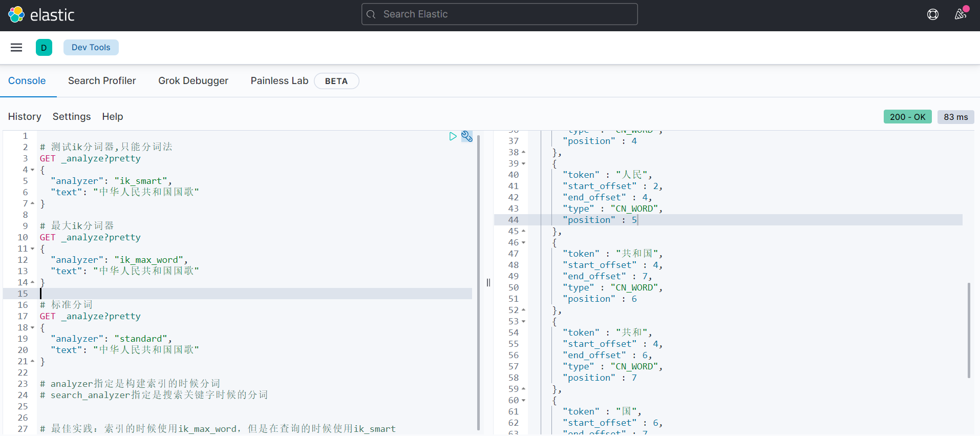Click the Dev Tools breadcrumb

[x=91, y=47]
